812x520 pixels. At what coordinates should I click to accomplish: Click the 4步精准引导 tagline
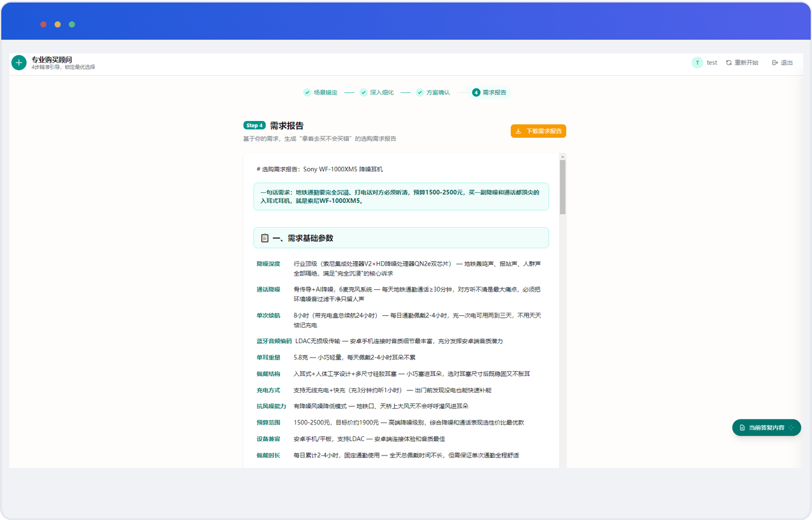click(63, 67)
